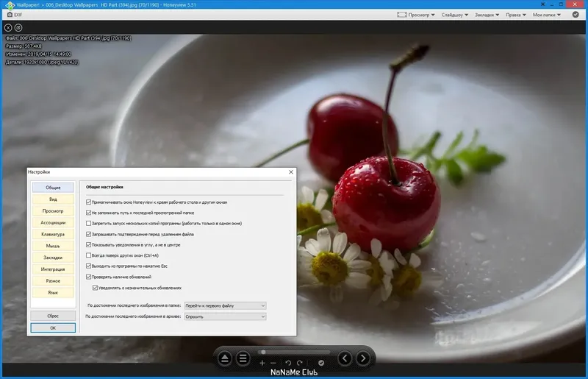The height and width of the screenshot is (379, 588).
Task: Click the file name info overlay text
Action: click(68, 38)
